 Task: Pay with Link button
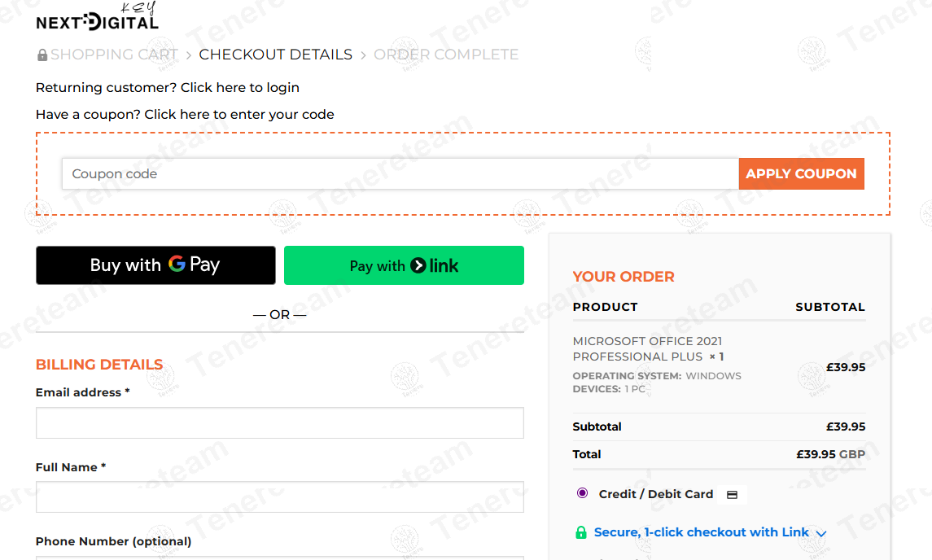click(404, 265)
